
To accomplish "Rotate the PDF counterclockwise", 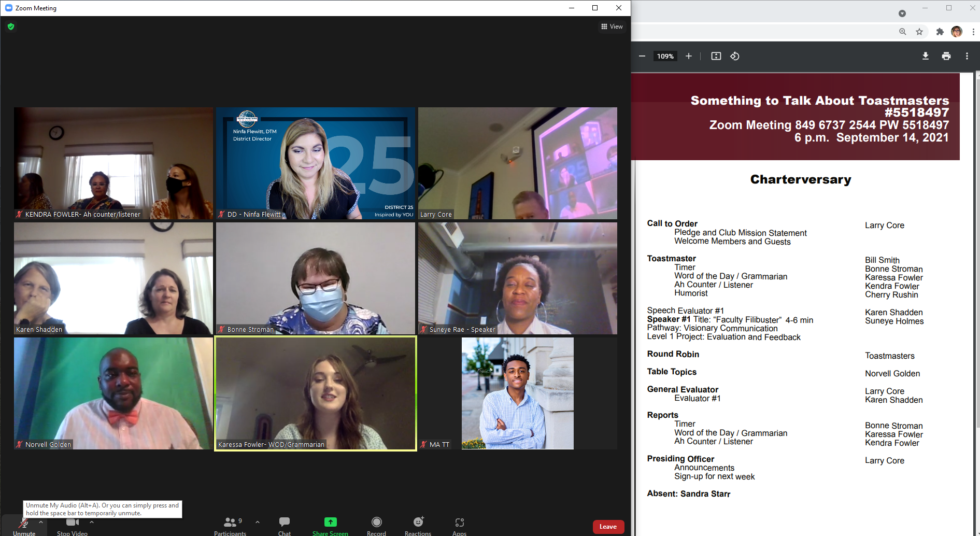I will (x=735, y=56).
